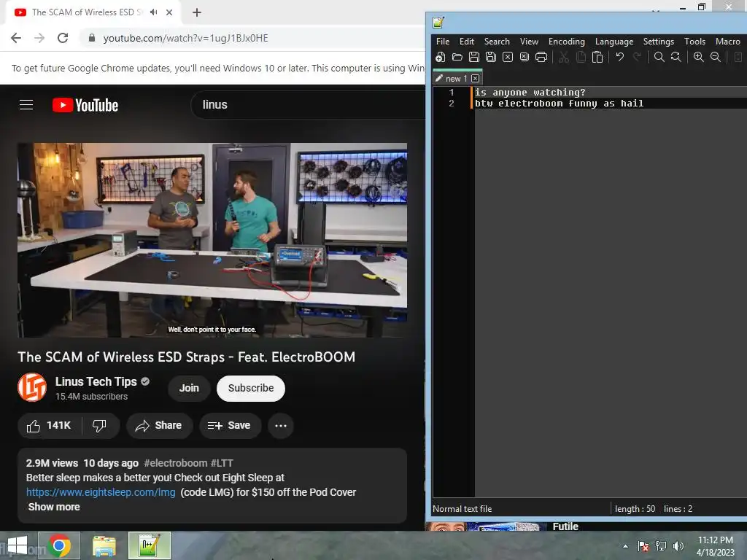
Task: Click Chrome's forward arrow button
Action: (x=39, y=38)
